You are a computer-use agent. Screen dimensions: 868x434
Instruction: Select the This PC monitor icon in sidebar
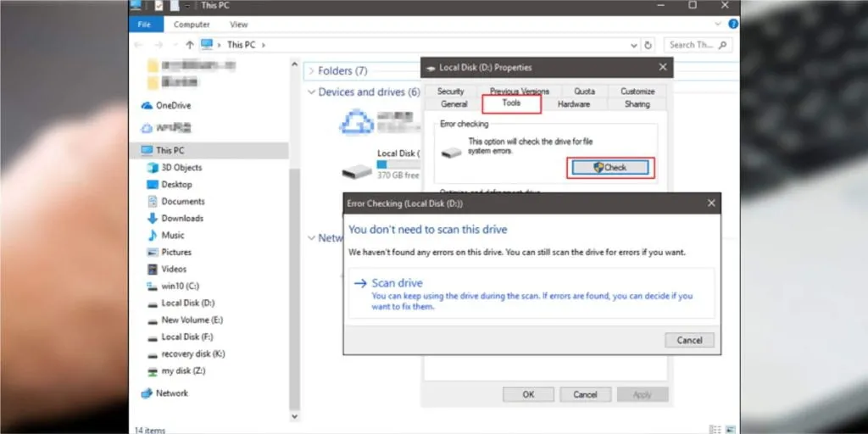tap(147, 150)
